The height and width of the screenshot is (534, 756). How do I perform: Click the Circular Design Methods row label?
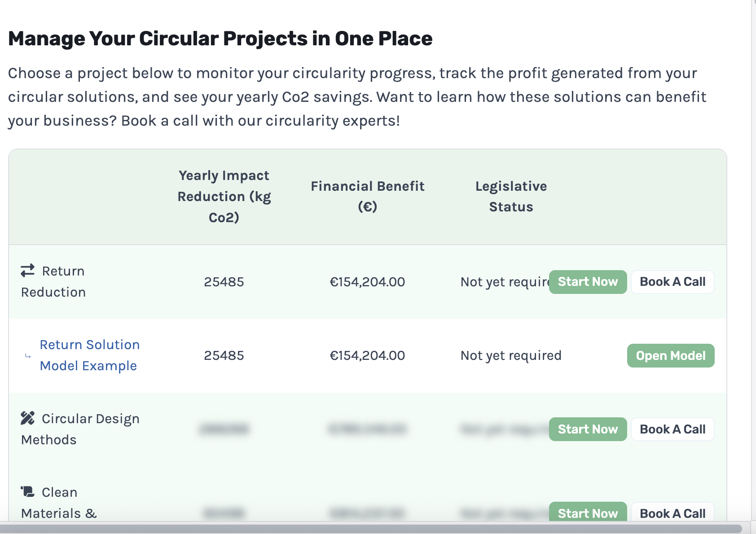pos(80,429)
